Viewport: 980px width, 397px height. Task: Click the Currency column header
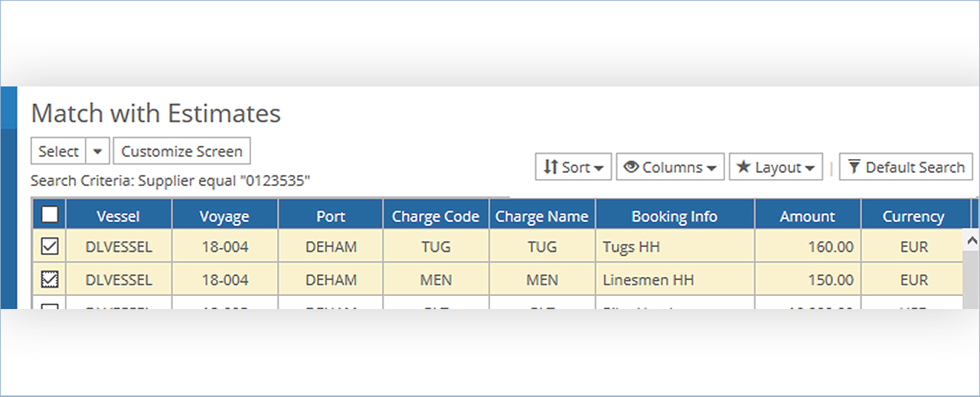(914, 216)
